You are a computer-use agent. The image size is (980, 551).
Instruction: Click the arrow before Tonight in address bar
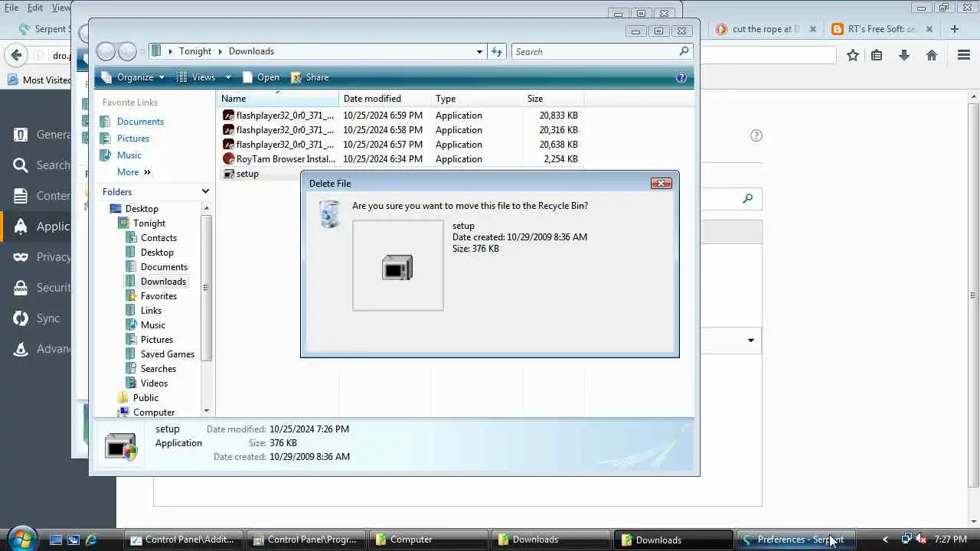click(x=171, y=51)
